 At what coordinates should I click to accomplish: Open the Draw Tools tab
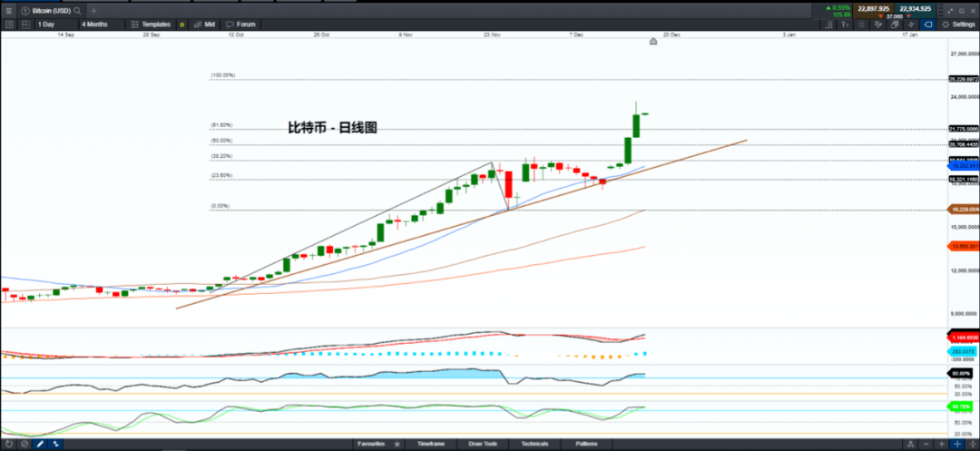[483, 444]
